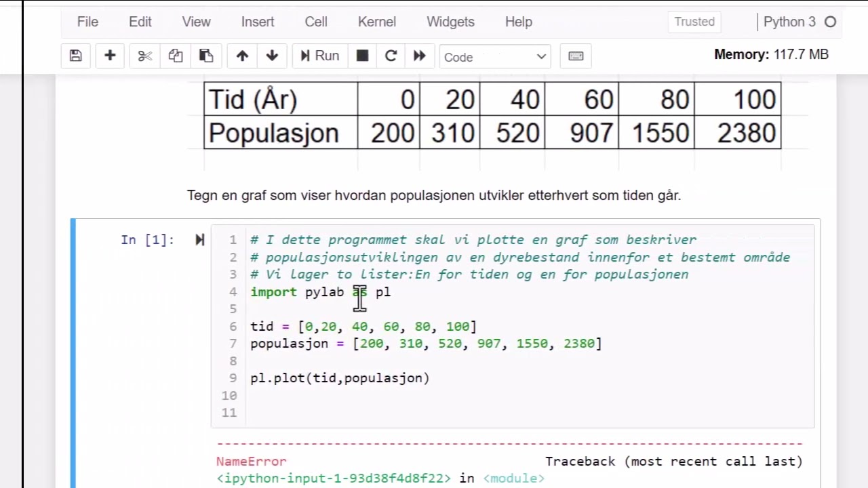Open the Cell menu

tap(316, 22)
